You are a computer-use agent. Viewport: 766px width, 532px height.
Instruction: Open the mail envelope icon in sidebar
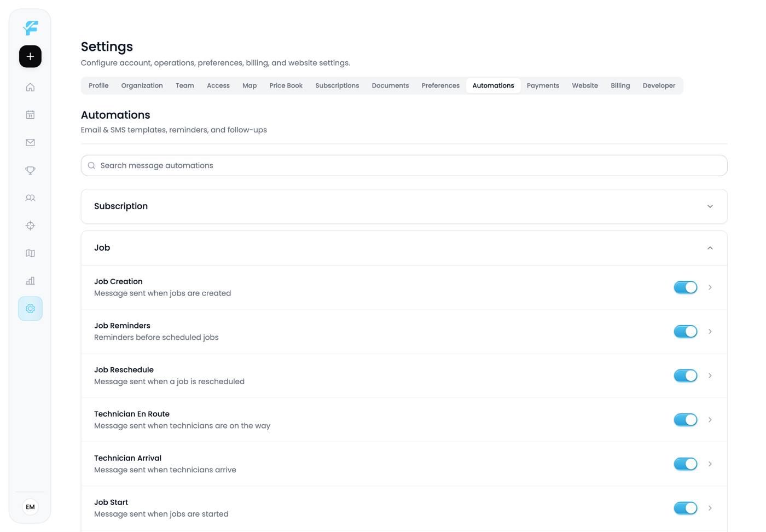(30, 142)
